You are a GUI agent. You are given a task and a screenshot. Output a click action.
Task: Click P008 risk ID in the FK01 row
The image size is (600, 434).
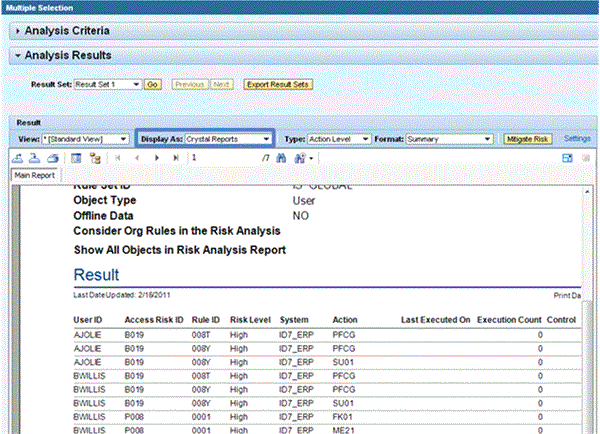pyautogui.click(x=134, y=417)
